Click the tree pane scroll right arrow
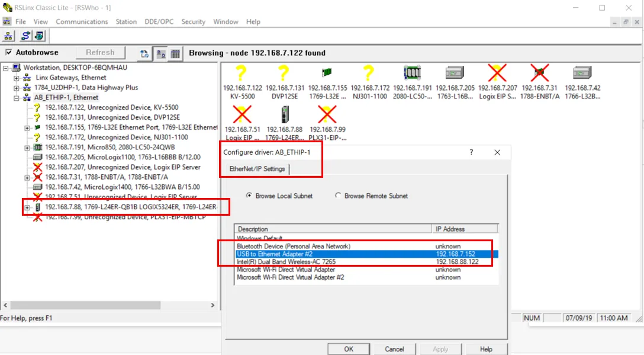Screen dimensions: 644x355 212,305
